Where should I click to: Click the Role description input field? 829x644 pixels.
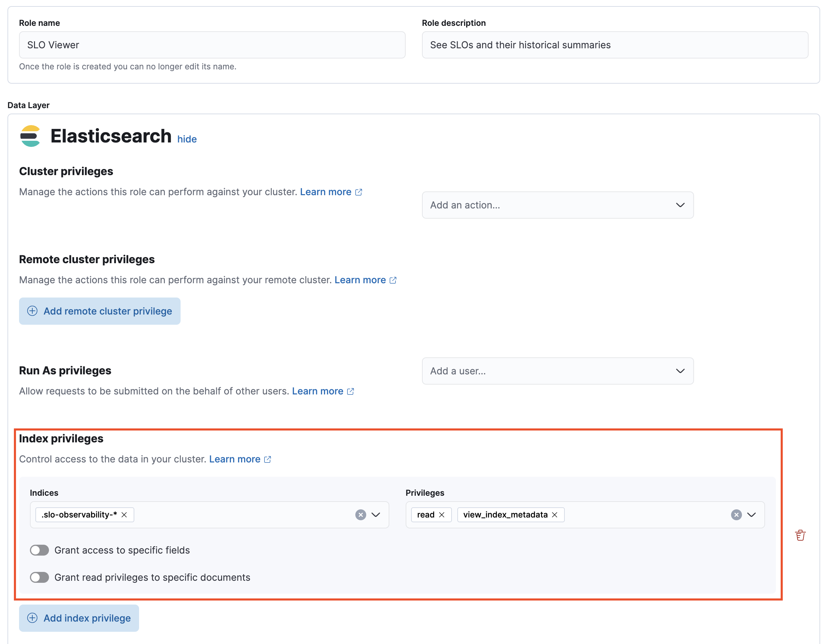click(x=614, y=45)
